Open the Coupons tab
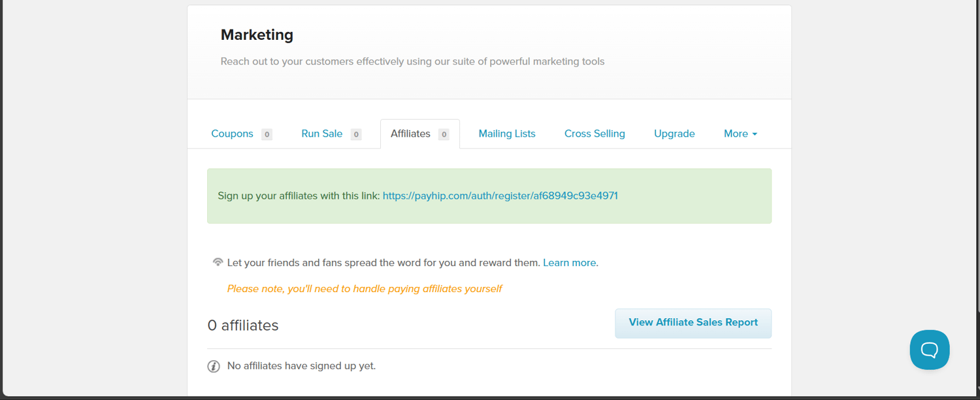This screenshot has height=400, width=980. point(233,133)
